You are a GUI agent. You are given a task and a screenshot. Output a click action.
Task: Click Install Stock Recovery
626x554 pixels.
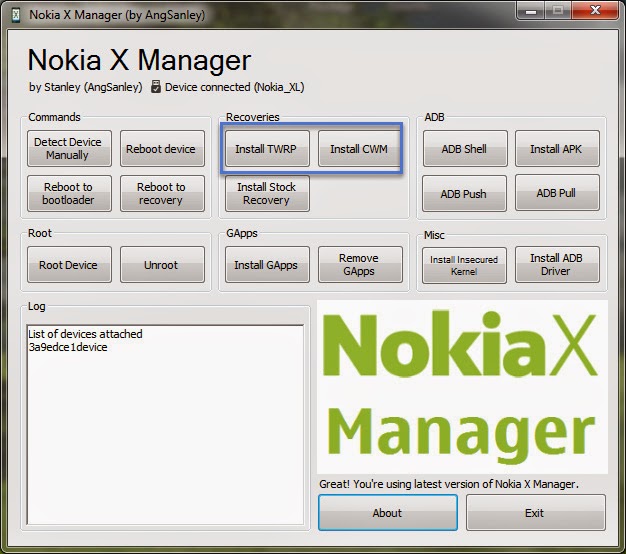[267, 193]
